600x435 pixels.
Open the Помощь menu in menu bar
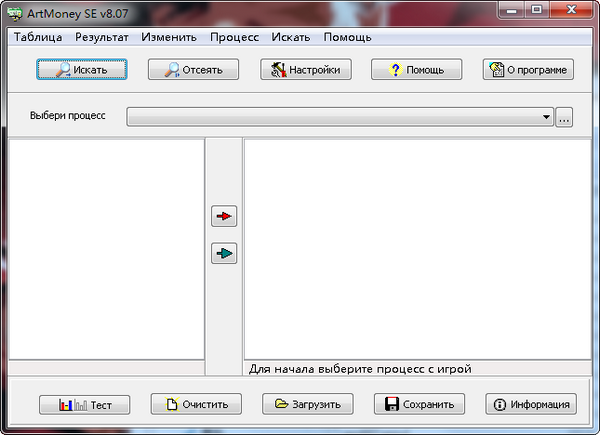point(347,37)
